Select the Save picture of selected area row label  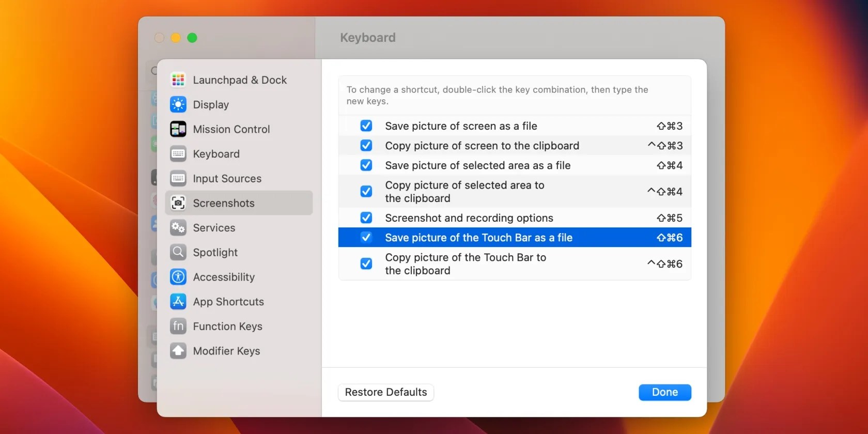pyautogui.click(x=478, y=165)
